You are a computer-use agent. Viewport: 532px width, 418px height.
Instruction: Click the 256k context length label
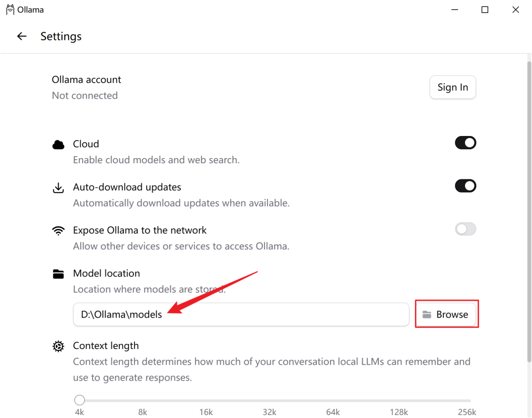467,412
